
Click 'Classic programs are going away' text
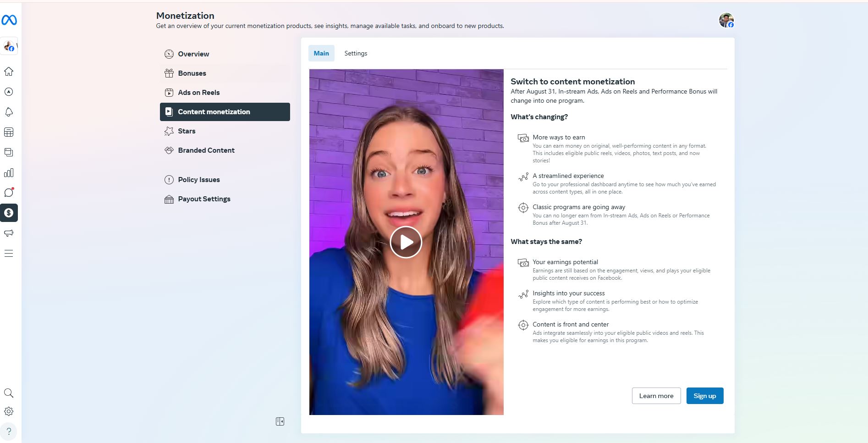pyautogui.click(x=579, y=207)
